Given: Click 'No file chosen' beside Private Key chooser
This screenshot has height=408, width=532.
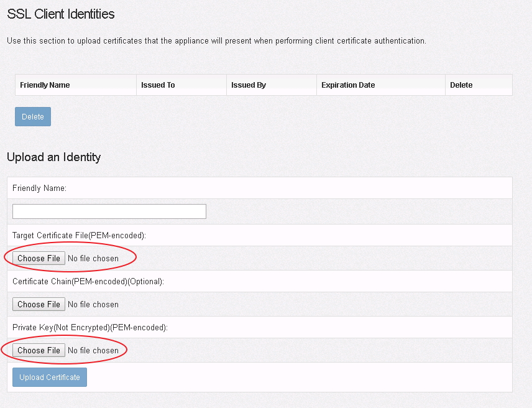Looking at the screenshot, I should [93, 350].
